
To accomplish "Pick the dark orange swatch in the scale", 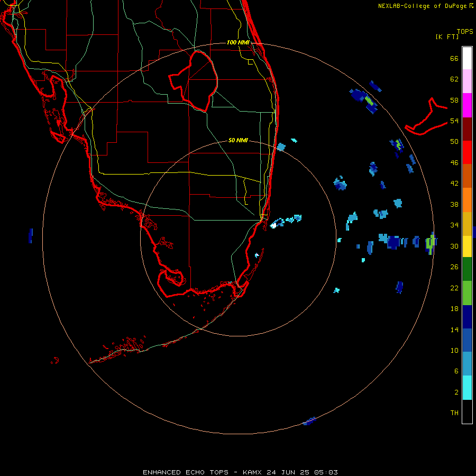I will pyautogui.click(x=467, y=176).
